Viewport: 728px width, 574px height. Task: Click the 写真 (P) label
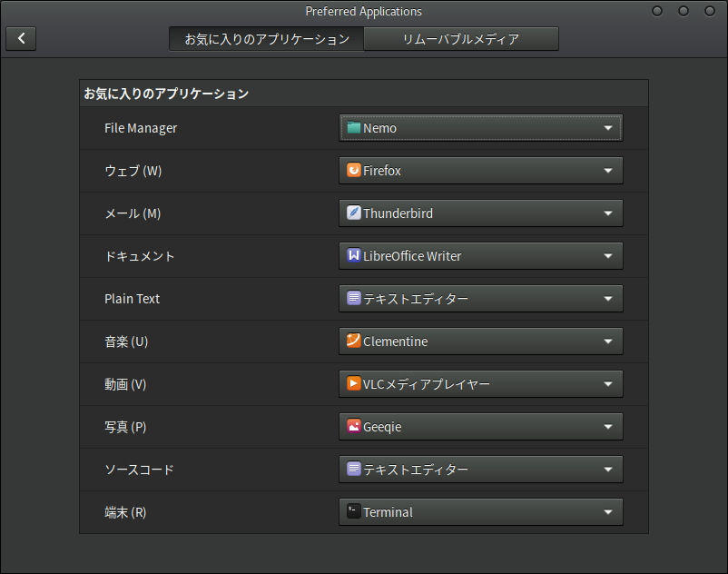(125, 427)
